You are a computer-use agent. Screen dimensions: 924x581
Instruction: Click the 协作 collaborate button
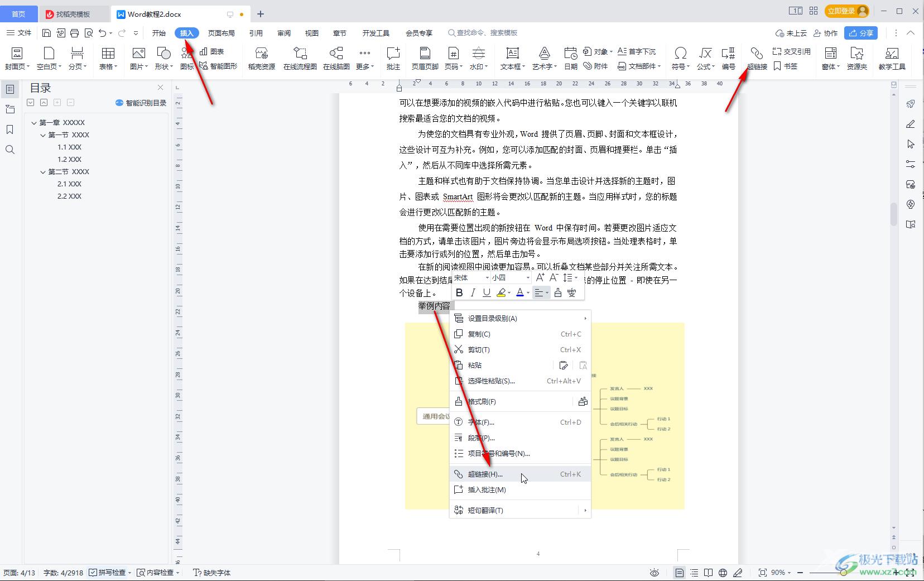(x=826, y=33)
